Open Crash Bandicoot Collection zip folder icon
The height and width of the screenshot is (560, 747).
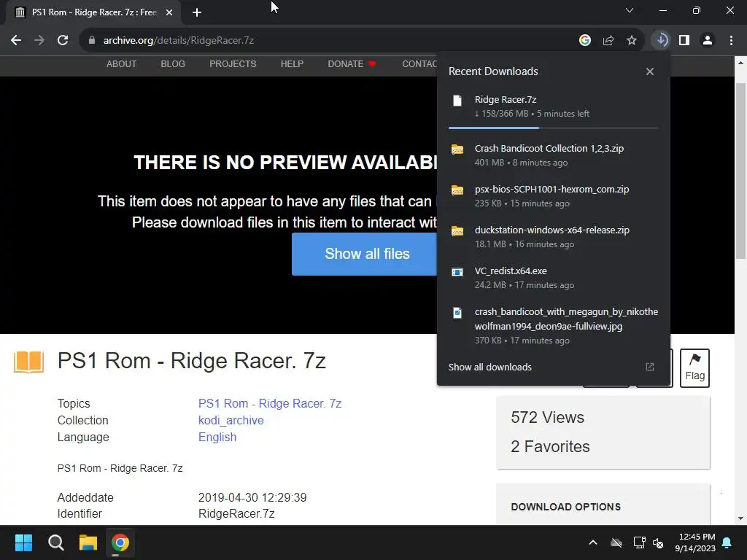tap(457, 149)
